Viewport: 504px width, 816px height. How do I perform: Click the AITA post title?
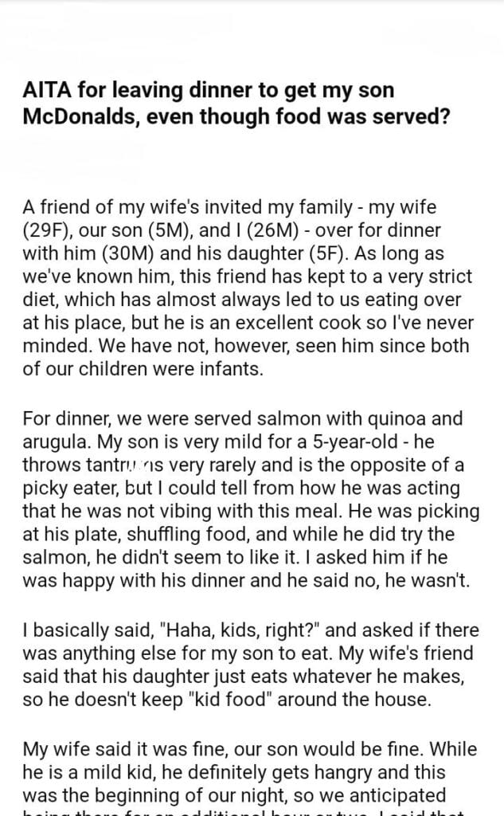(238, 104)
